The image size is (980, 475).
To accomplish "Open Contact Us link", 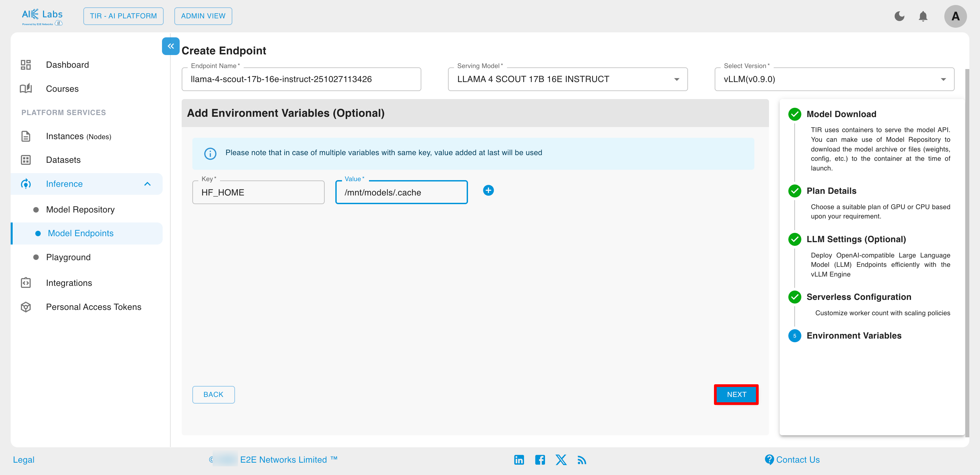I will coord(798,460).
